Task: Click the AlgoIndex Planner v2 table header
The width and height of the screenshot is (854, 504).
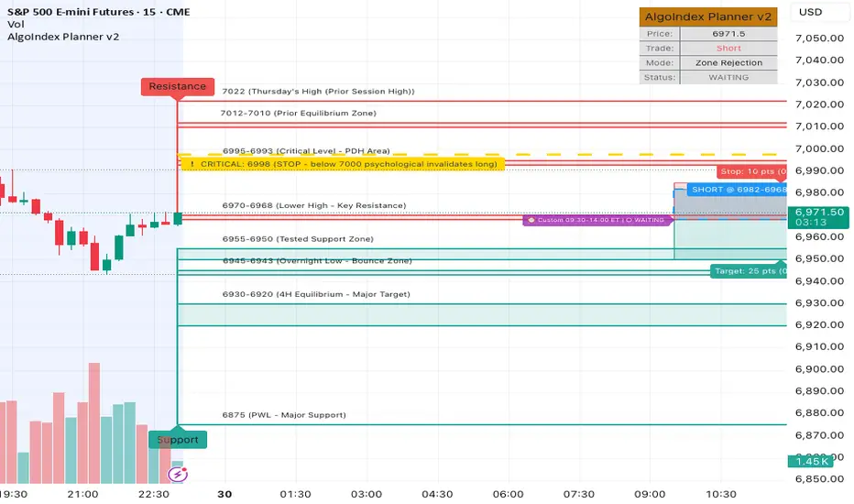Action: [708, 16]
